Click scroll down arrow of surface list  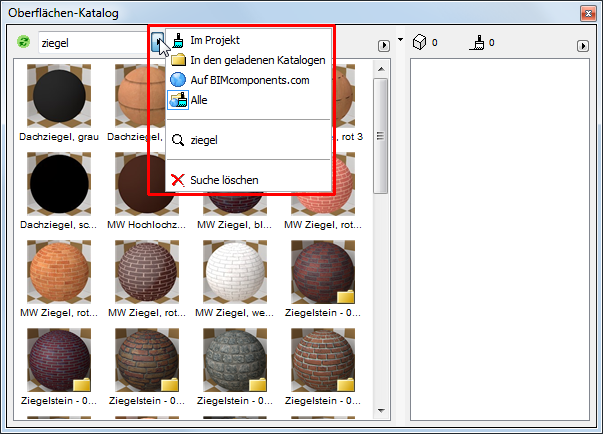(x=381, y=411)
